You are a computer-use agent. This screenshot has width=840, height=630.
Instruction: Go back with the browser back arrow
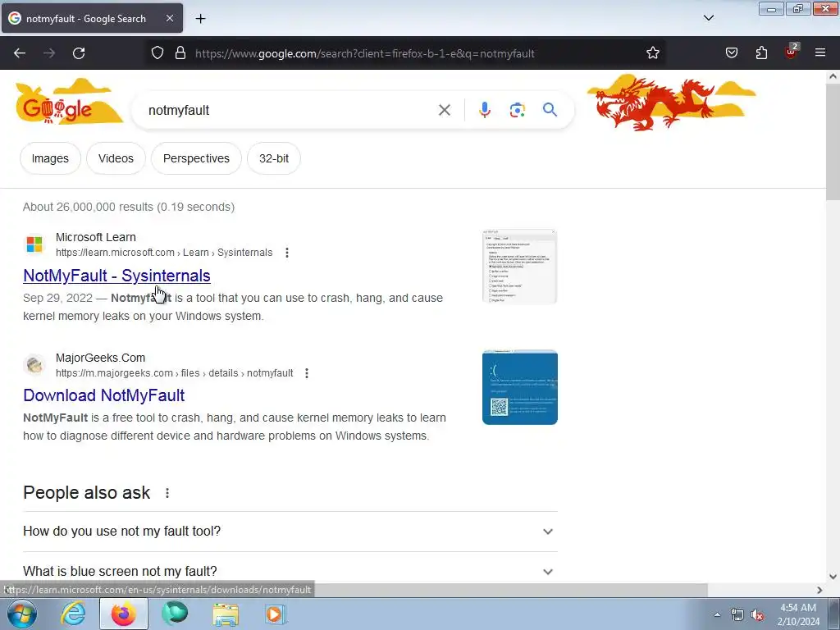pyautogui.click(x=20, y=53)
